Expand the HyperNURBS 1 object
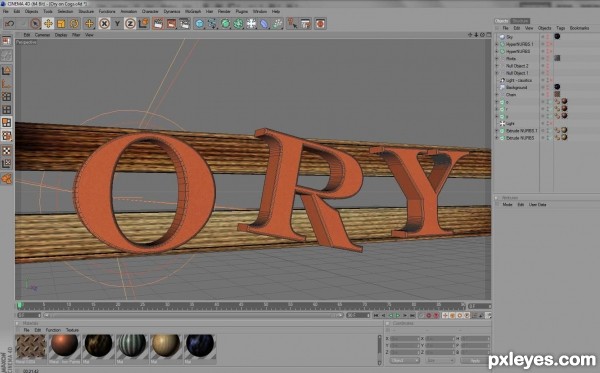Image resolution: width=600 pixels, height=373 pixels. pyautogui.click(x=497, y=44)
